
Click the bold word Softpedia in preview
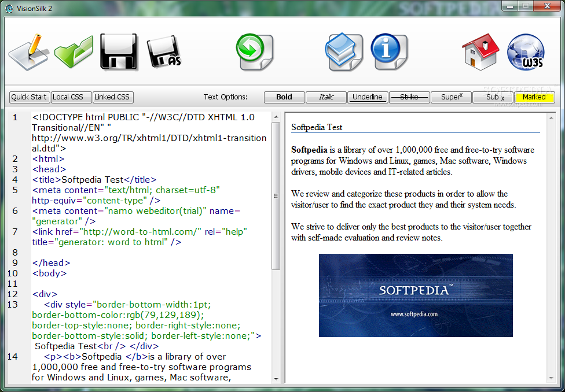309,150
